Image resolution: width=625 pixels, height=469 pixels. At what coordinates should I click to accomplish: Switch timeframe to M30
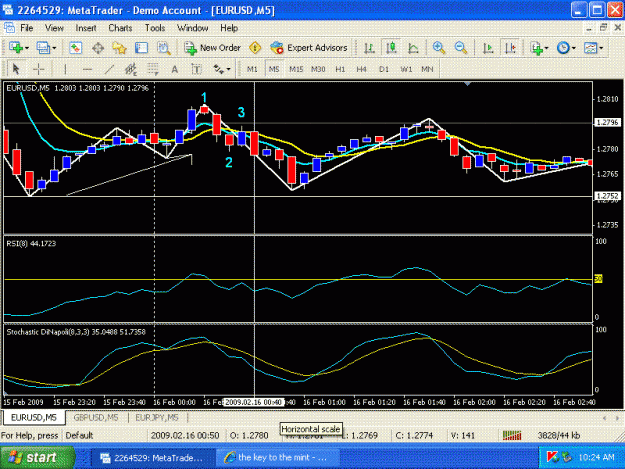[318, 69]
